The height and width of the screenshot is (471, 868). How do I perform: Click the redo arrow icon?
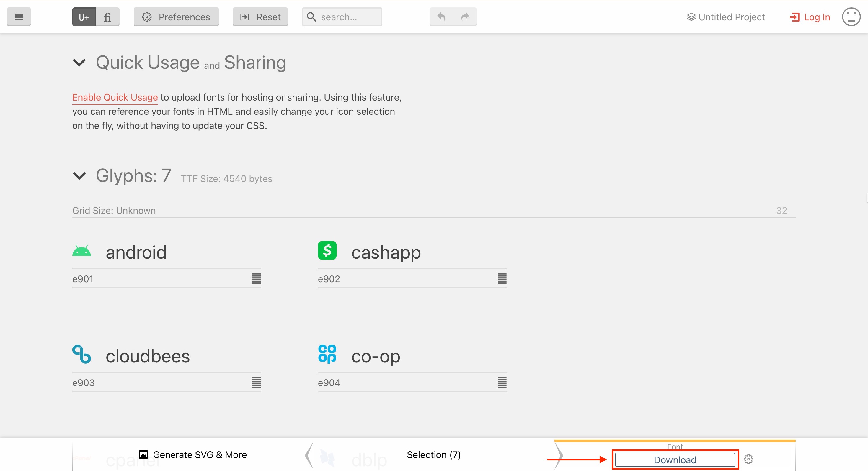tap(465, 16)
